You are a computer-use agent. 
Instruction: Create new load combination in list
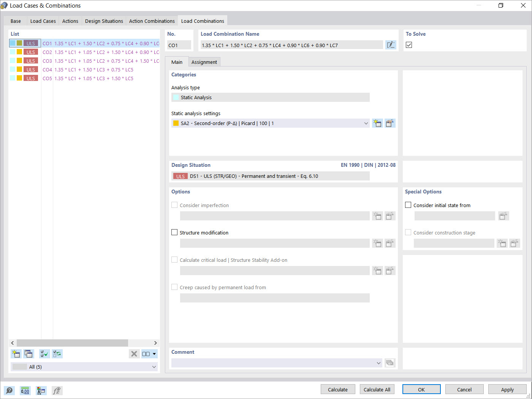tap(16, 354)
